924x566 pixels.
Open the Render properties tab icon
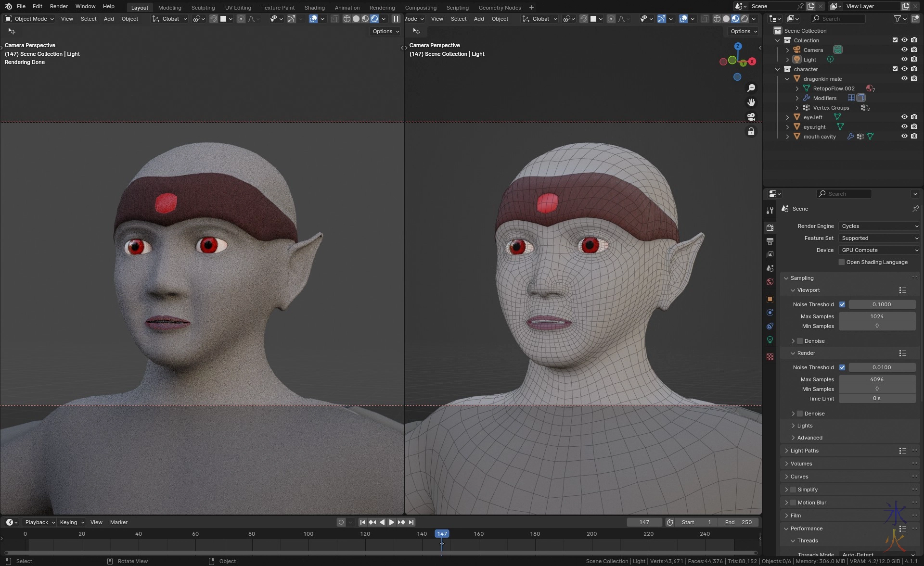tap(770, 227)
